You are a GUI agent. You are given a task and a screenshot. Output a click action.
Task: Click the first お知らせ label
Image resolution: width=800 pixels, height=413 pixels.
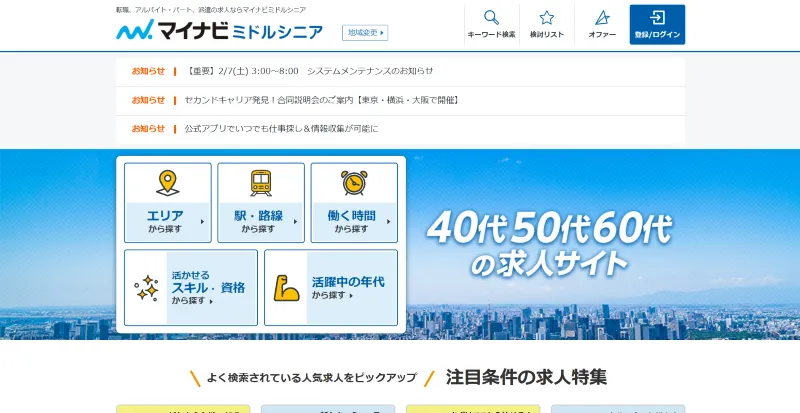click(148, 71)
